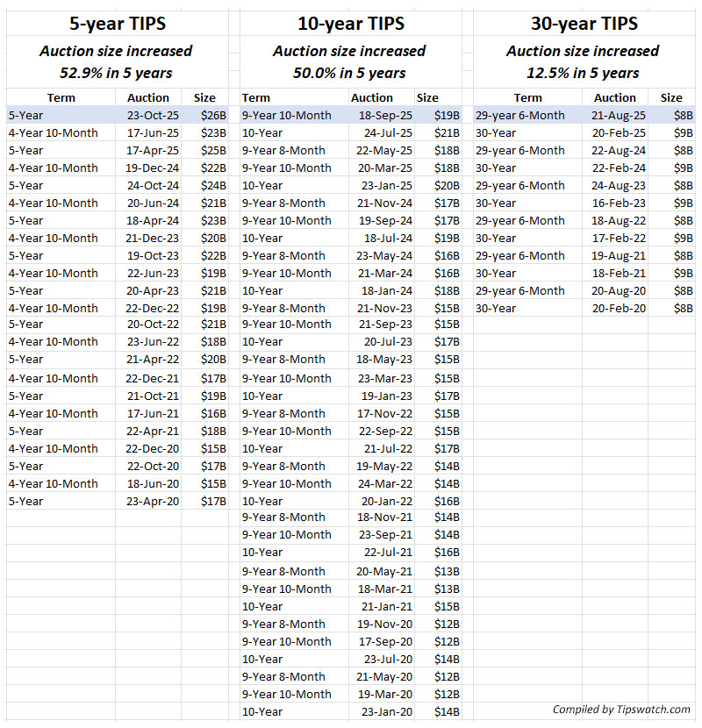
Task: Select the 21-Aug-25 auction date cell
Action: (x=620, y=115)
